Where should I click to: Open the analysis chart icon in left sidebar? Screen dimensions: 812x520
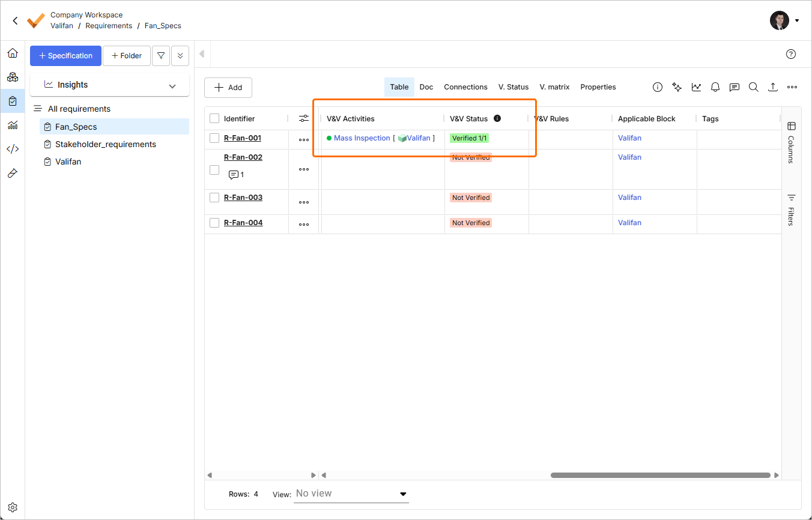(x=13, y=125)
